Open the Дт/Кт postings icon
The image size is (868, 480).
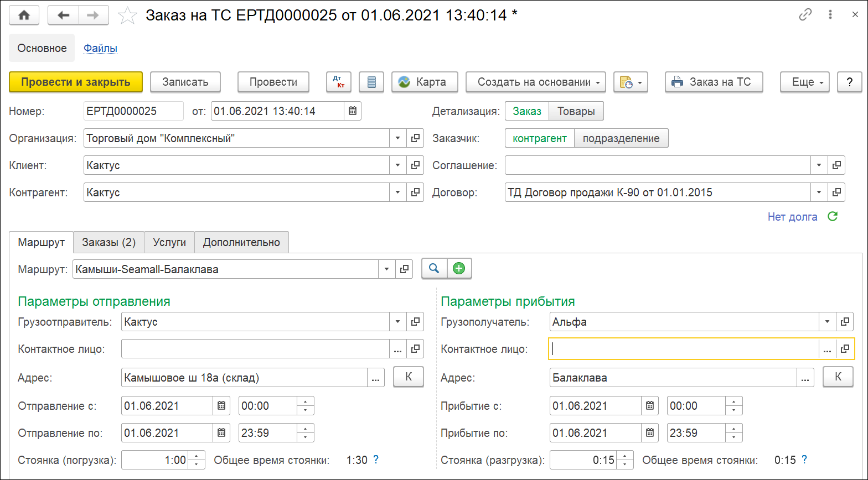338,82
